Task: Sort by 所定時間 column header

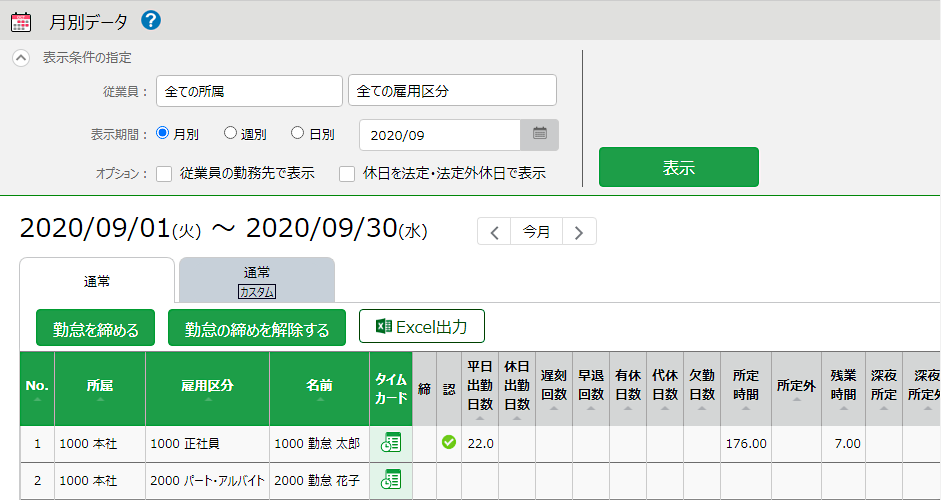Action: pos(746,389)
